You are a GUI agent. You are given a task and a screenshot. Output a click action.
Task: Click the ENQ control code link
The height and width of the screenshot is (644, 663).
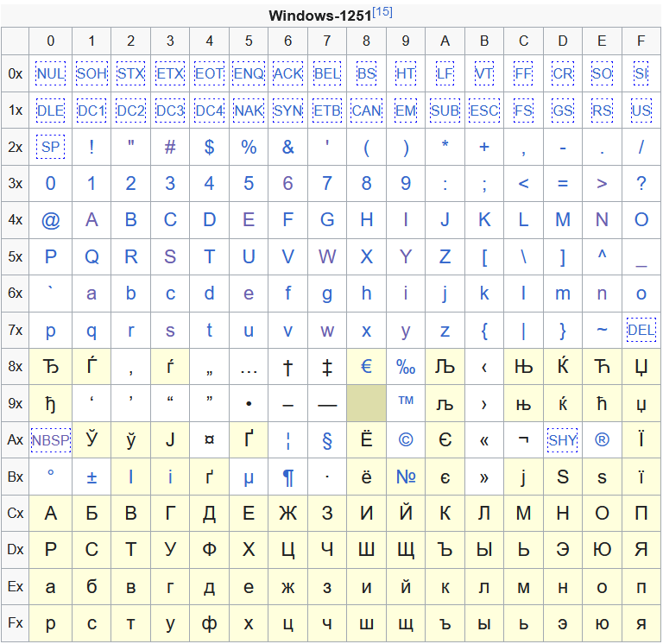pyautogui.click(x=249, y=73)
